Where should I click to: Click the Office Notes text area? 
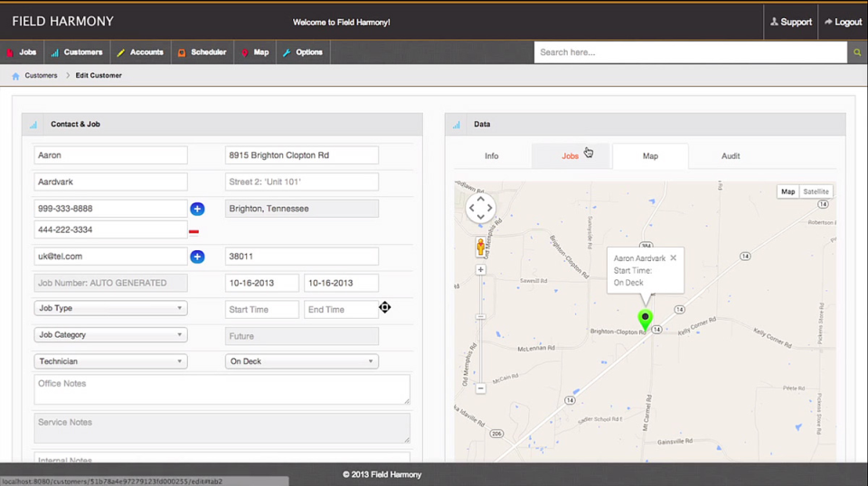(222, 389)
